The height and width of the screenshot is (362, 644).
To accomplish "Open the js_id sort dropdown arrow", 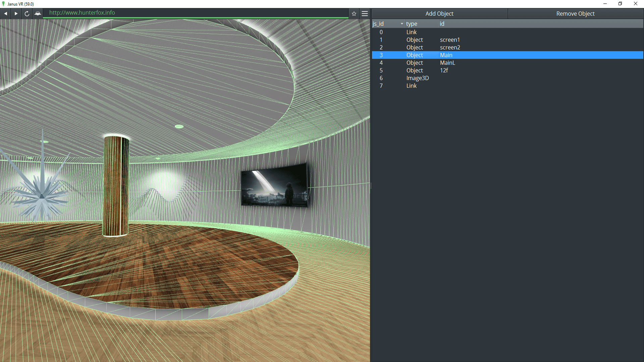I will click(401, 24).
